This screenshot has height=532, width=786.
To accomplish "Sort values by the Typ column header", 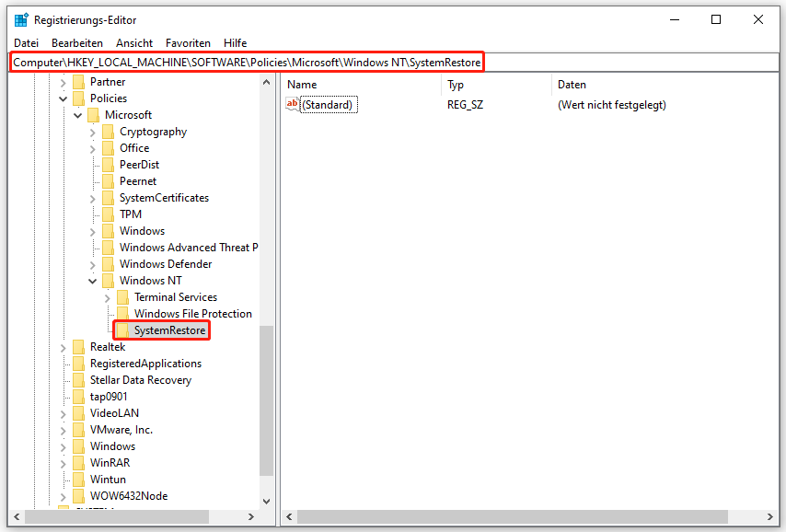I will pyautogui.click(x=497, y=85).
